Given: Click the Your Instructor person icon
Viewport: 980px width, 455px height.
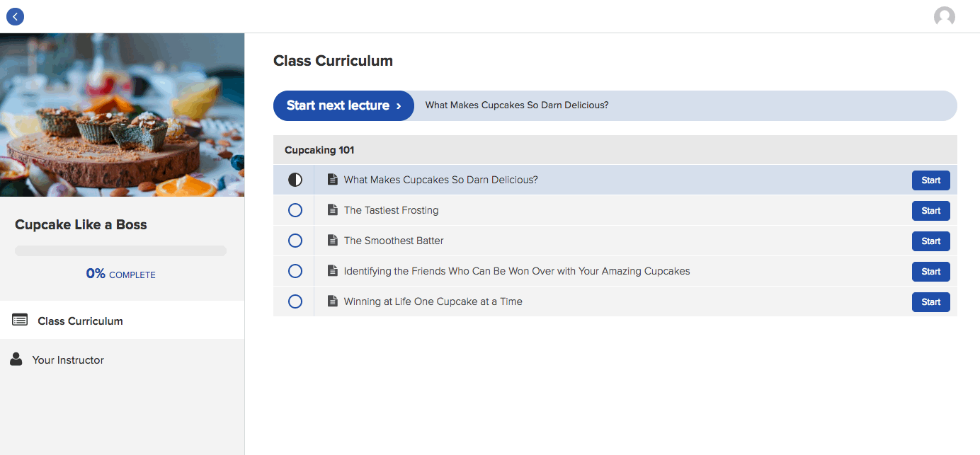Looking at the screenshot, I should [16, 359].
